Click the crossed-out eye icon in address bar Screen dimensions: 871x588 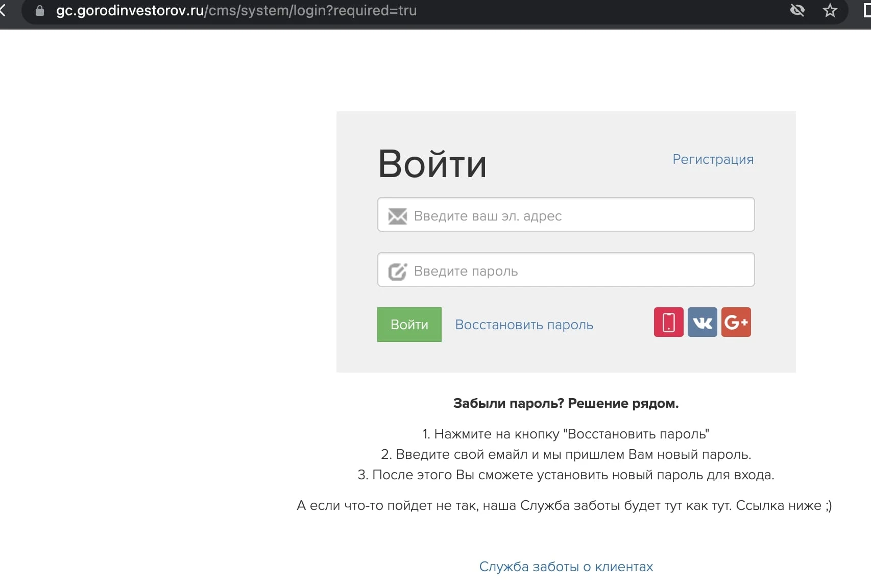pos(797,10)
